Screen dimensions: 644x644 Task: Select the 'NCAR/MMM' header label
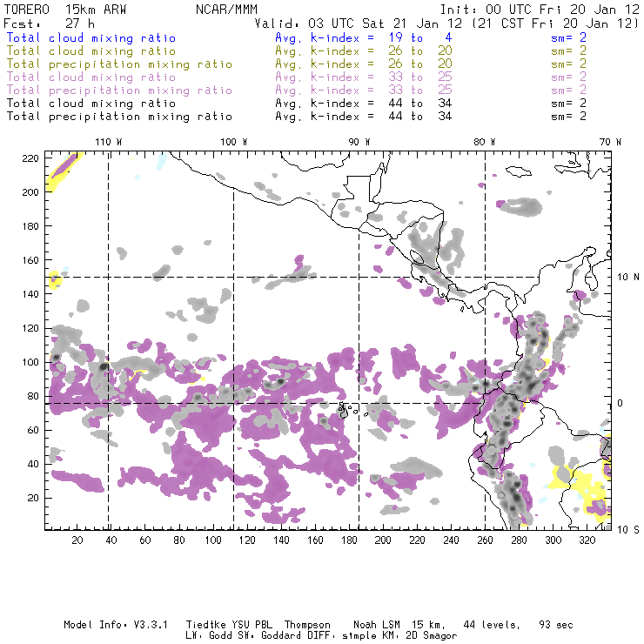click(226, 10)
